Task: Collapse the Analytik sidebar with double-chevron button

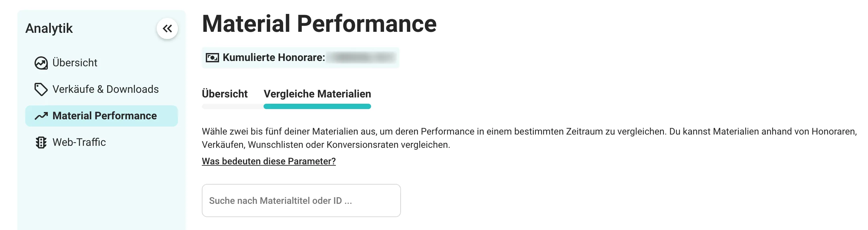Action: [167, 29]
